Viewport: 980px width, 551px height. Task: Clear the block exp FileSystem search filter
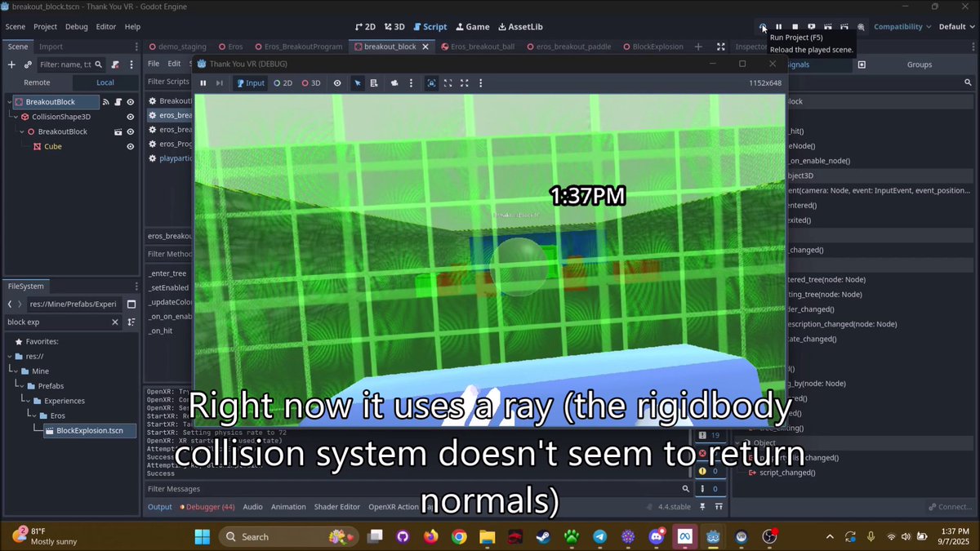[x=114, y=322]
